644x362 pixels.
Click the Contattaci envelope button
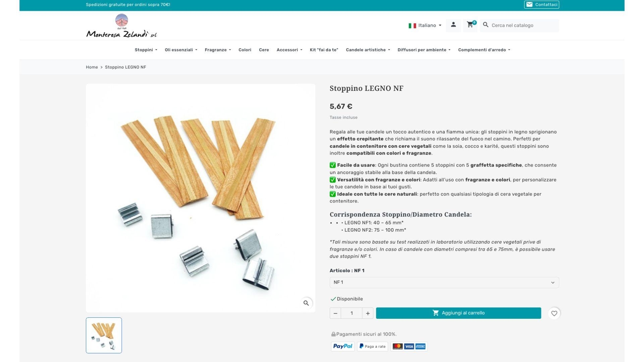(542, 5)
